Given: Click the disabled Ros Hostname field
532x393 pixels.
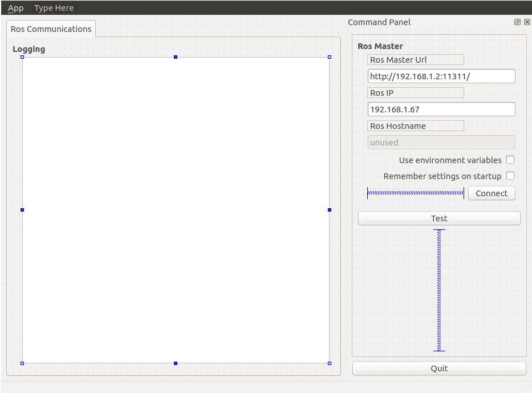Looking at the screenshot, I should [x=441, y=143].
